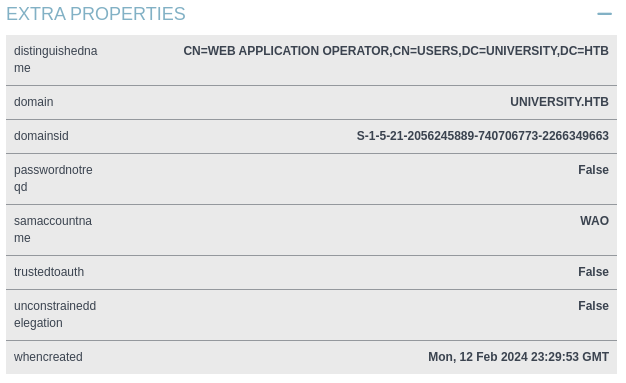The height and width of the screenshot is (383, 626).
Task: Click the unconstraineddelegation False value
Action: (593, 306)
